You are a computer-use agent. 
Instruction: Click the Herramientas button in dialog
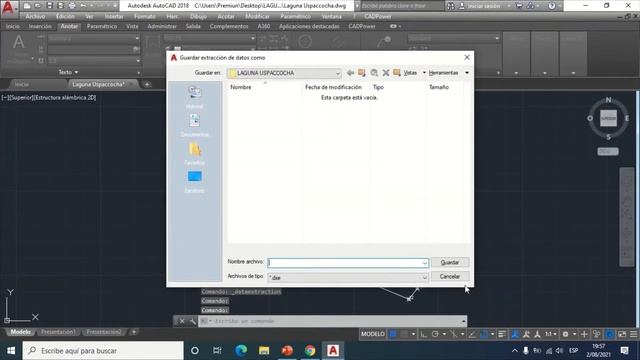444,73
